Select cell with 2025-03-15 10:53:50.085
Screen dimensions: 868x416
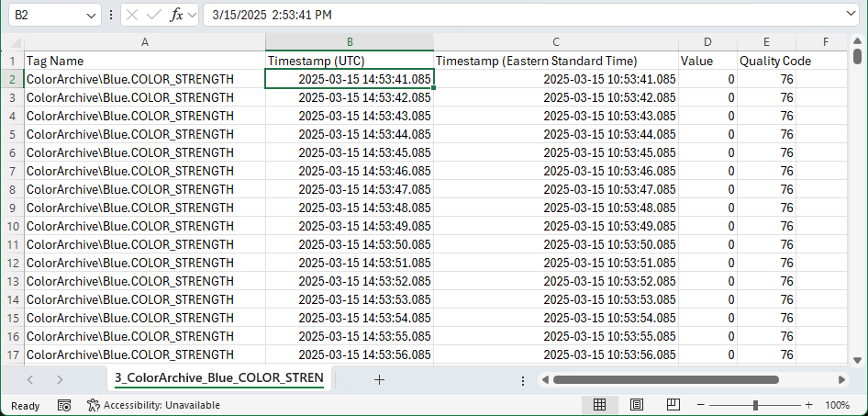coord(556,244)
